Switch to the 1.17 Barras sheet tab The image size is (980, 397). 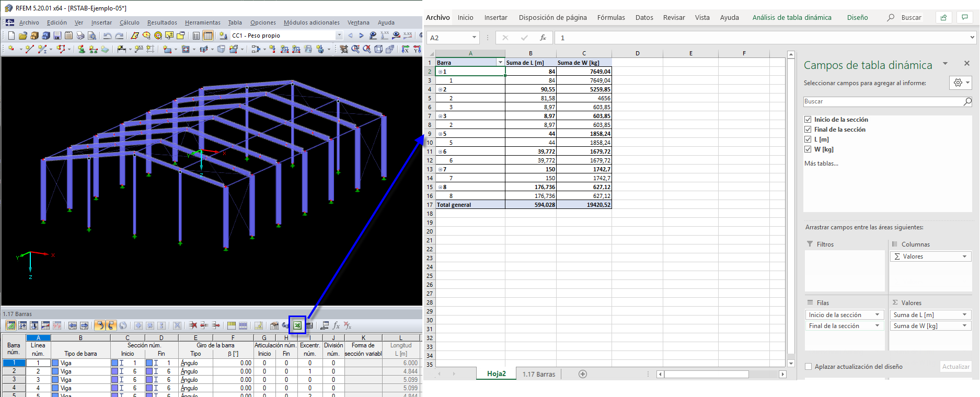(539, 374)
